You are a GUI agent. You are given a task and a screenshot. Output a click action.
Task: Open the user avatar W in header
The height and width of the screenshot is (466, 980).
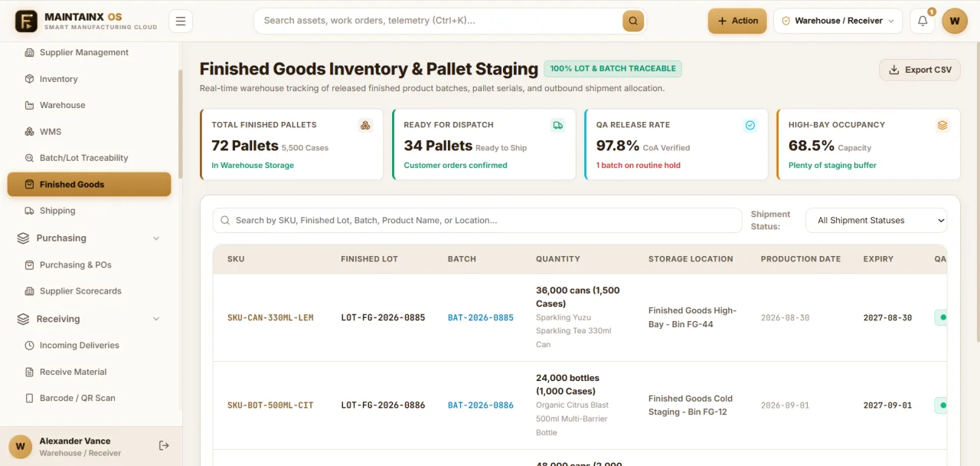click(x=955, y=21)
